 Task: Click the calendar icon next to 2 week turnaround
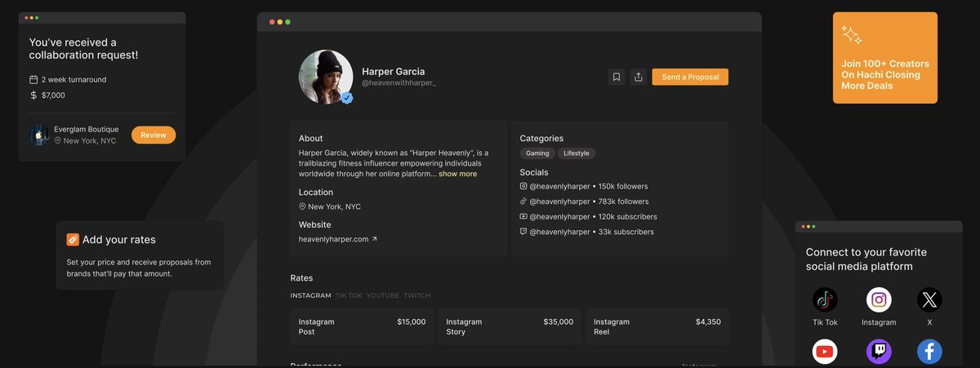(33, 80)
